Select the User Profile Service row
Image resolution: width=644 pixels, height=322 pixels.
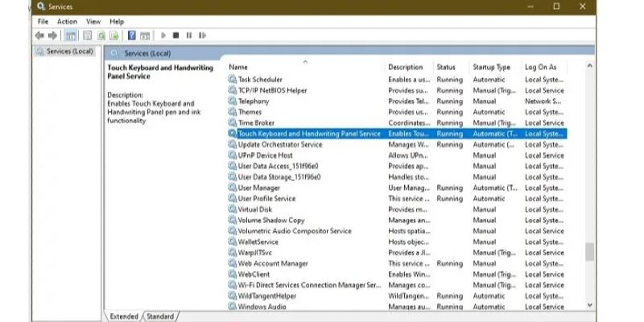point(397,198)
